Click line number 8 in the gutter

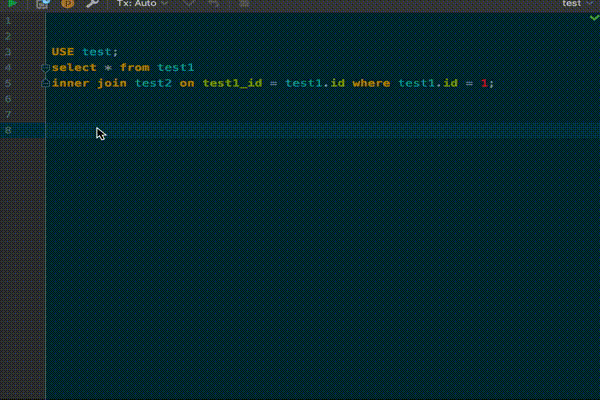tap(8, 130)
